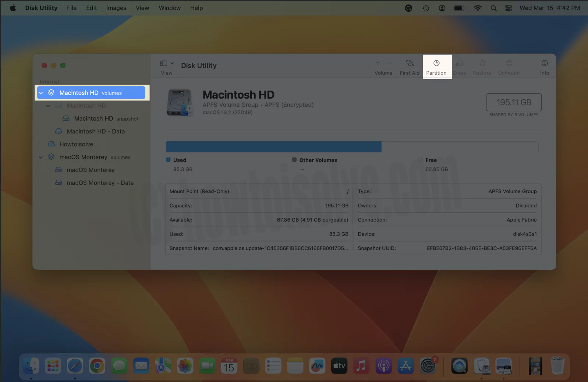Click the Wi-Fi status icon

point(478,8)
